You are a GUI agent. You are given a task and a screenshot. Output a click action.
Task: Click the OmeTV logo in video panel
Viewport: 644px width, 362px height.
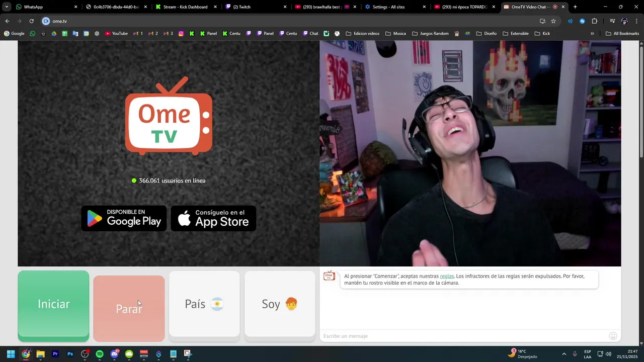[x=169, y=116]
